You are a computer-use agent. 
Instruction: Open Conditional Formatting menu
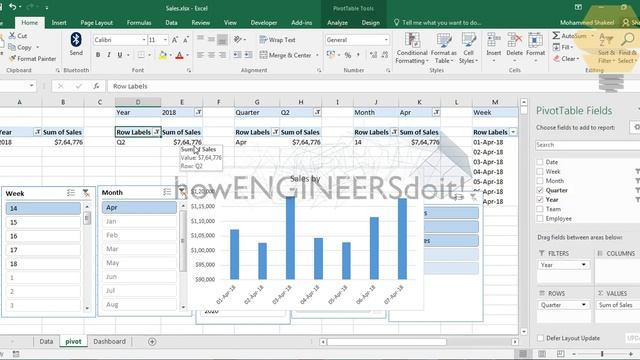(x=412, y=48)
